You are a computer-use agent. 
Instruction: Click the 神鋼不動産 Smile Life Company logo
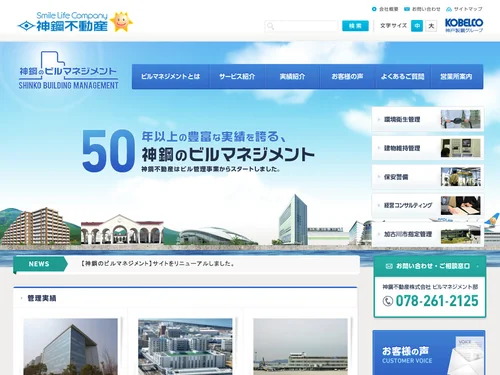tap(63, 22)
